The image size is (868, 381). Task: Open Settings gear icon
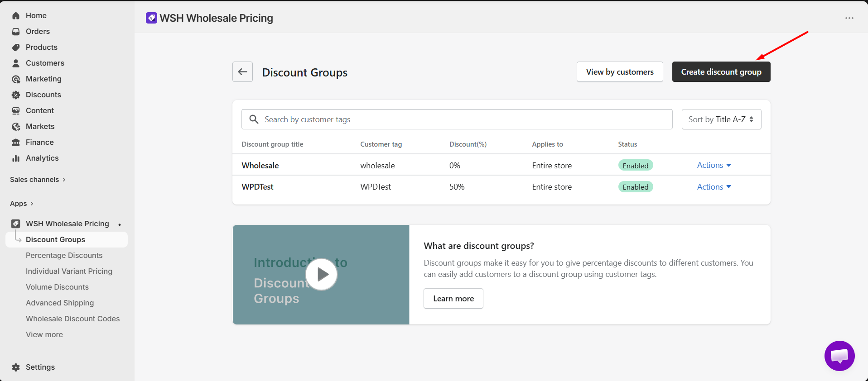pos(16,367)
